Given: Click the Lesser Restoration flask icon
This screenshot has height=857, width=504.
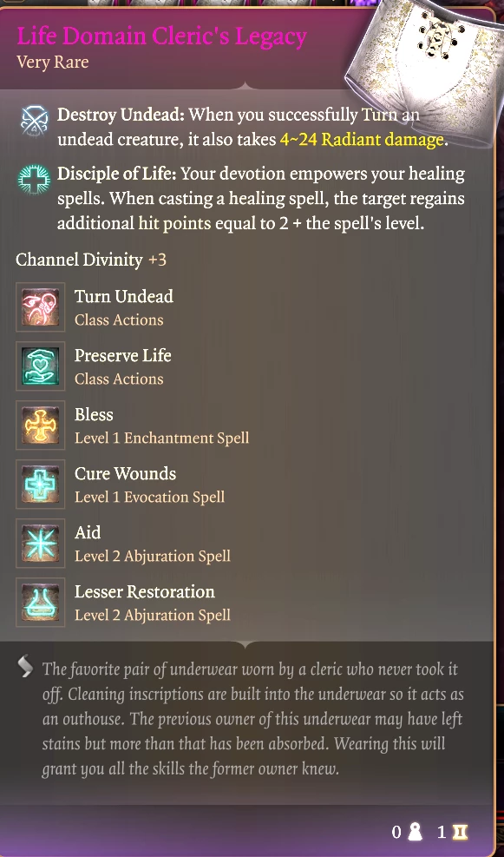Looking at the screenshot, I should 41,603.
